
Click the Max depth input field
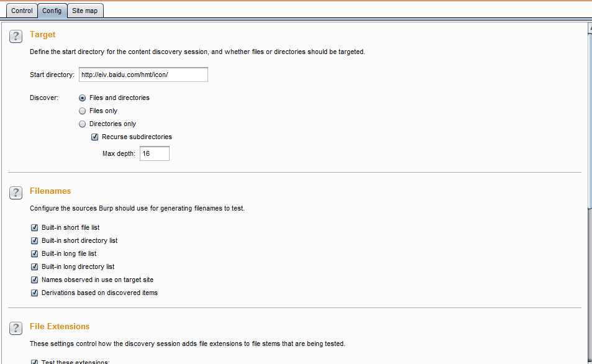pyautogui.click(x=155, y=153)
